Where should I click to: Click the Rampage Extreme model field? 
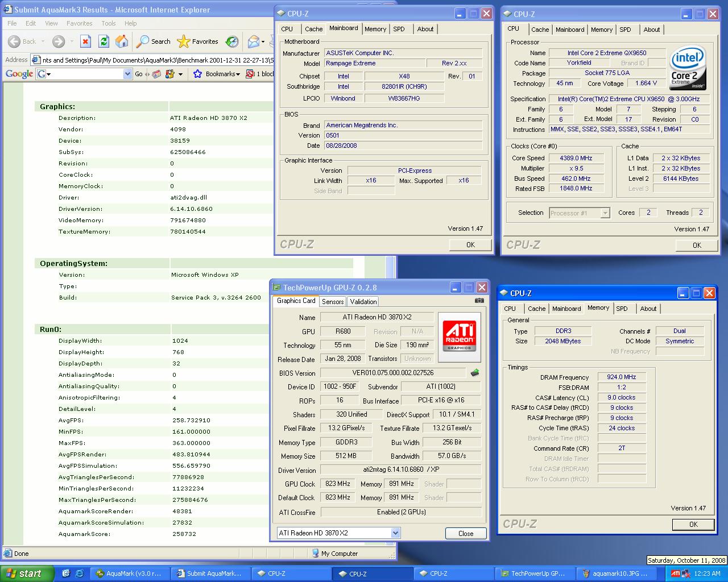[x=375, y=63]
